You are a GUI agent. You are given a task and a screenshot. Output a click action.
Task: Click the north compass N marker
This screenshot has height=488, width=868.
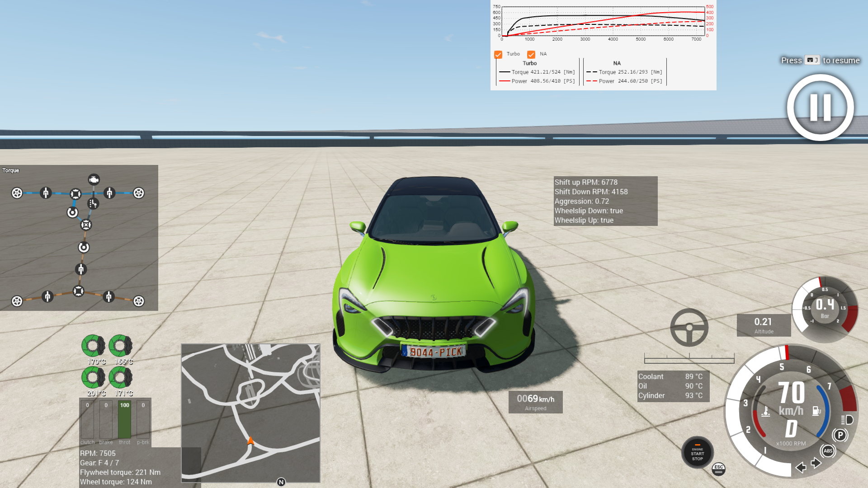(x=281, y=482)
